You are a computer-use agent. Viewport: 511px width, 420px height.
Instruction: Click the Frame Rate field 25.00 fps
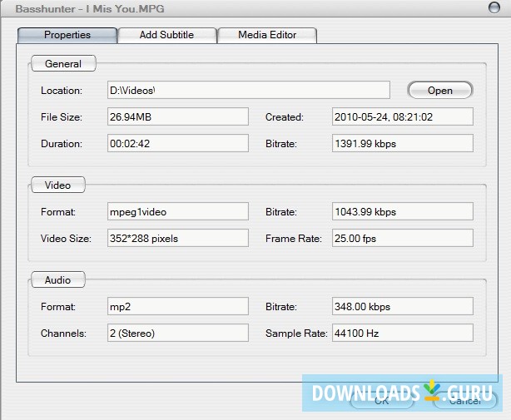(403, 238)
